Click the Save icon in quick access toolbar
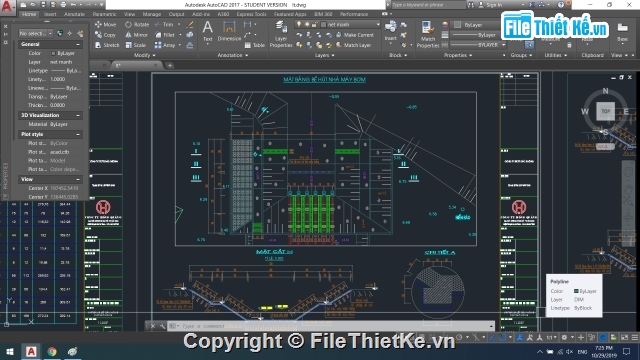This screenshot has height=360, width=640. pos(44,5)
